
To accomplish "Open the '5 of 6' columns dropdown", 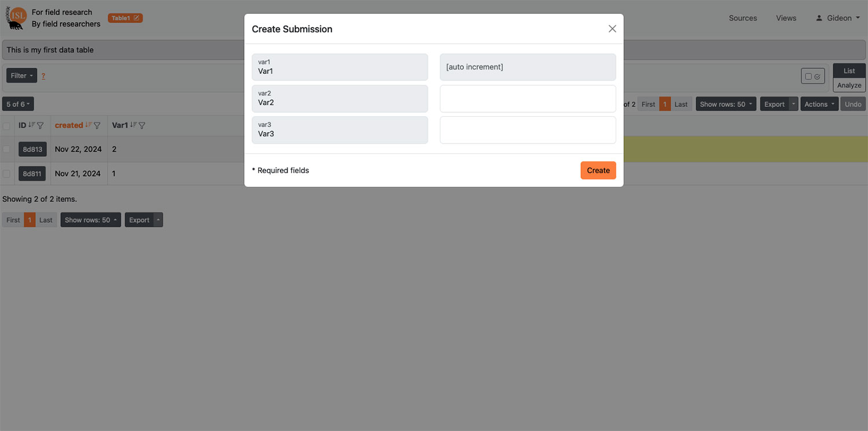I will 18,104.
